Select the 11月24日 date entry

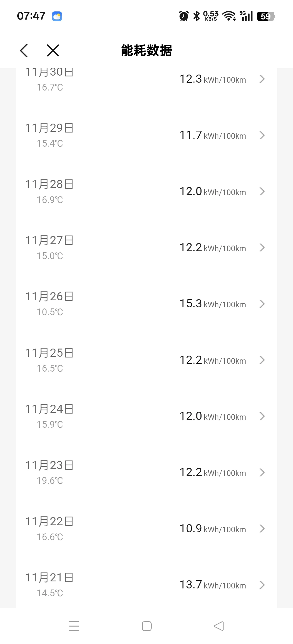49,409
